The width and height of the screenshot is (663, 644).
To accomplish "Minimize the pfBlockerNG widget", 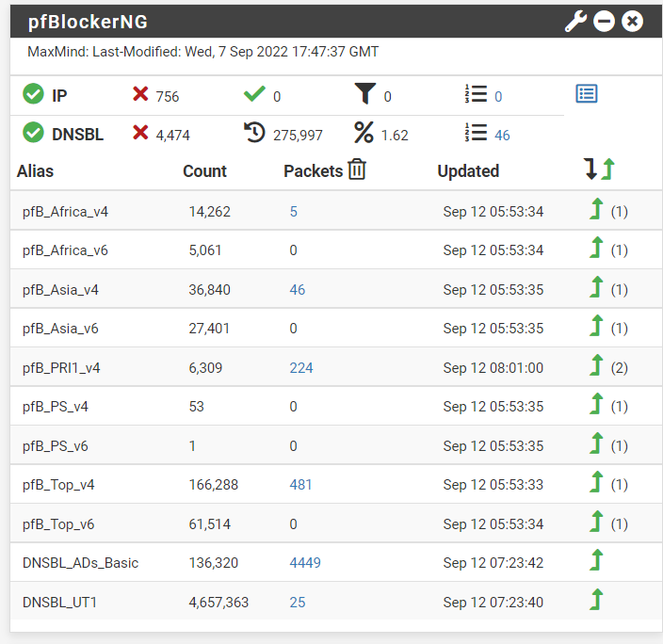I will (604, 21).
